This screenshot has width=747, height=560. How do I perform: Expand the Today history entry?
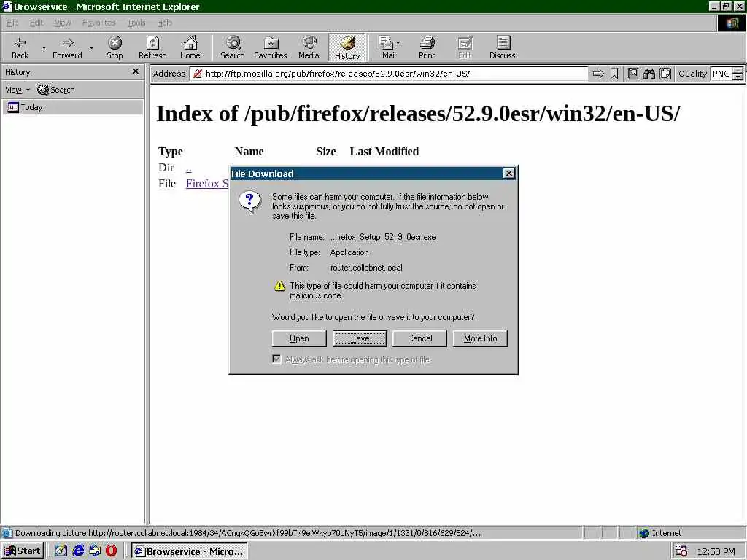tap(72, 107)
